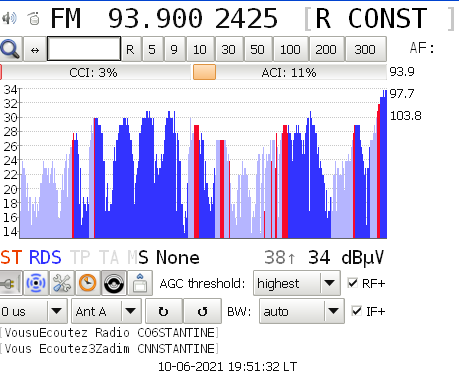
Task: Select the 5 step button
Action: (152, 49)
